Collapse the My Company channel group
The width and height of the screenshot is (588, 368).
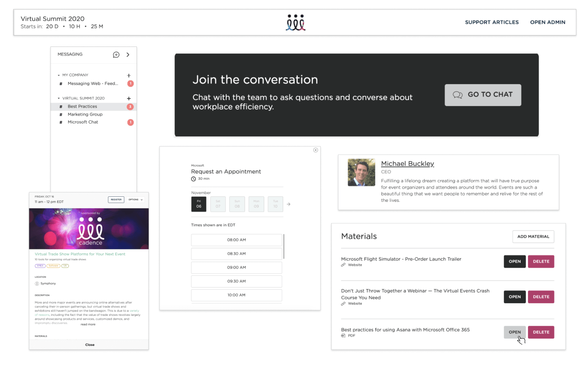coord(59,75)
